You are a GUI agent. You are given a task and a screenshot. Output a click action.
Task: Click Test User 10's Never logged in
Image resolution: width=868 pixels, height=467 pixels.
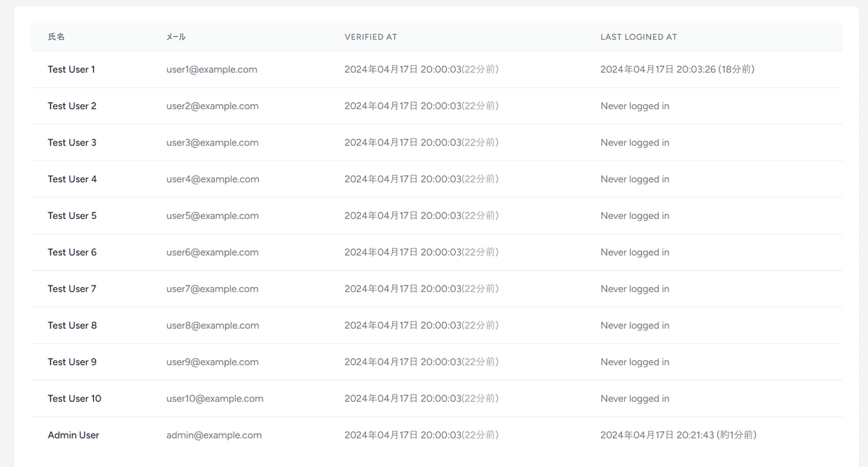[635, 398]
